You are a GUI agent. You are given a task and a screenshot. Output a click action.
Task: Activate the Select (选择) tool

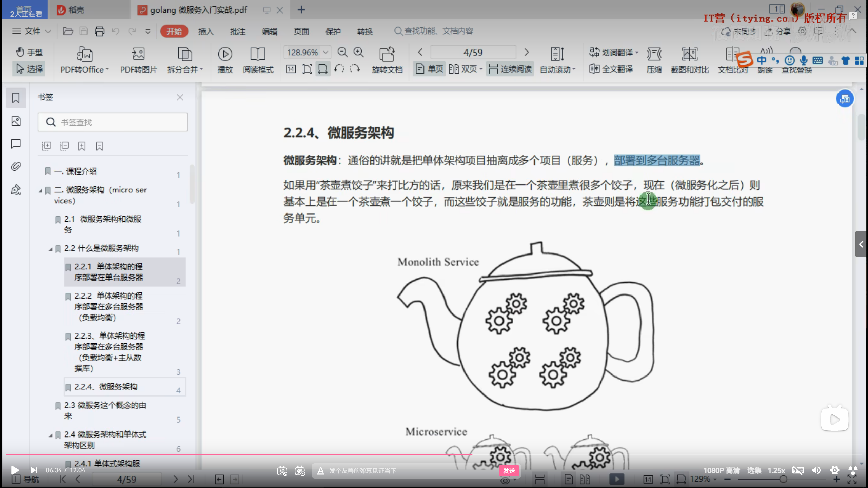pos(29,69)
